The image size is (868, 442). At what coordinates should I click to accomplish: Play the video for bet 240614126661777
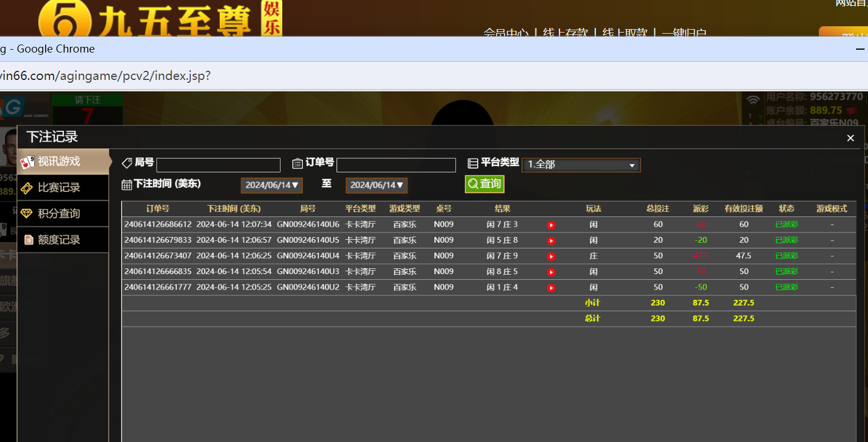(x=550, y=288)
